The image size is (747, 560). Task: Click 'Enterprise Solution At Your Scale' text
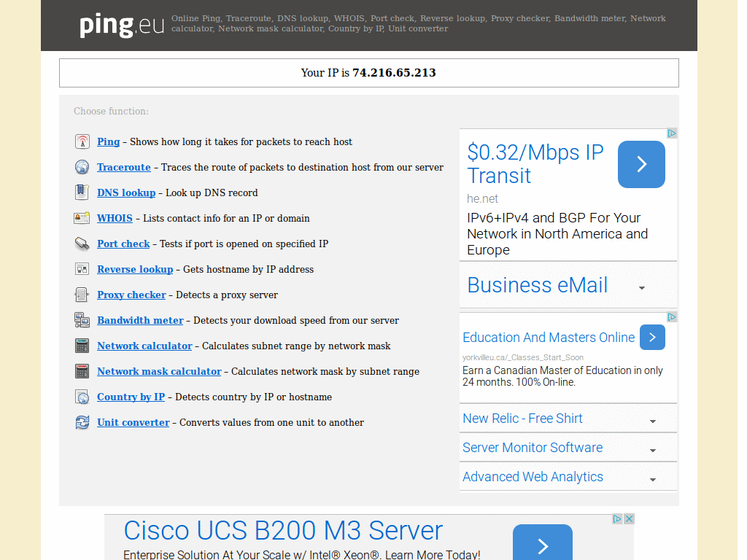point(301,555)
